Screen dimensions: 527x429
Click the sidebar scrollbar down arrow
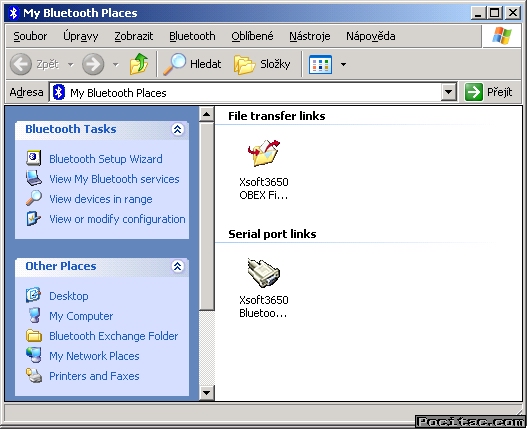[x=206, y=392]
